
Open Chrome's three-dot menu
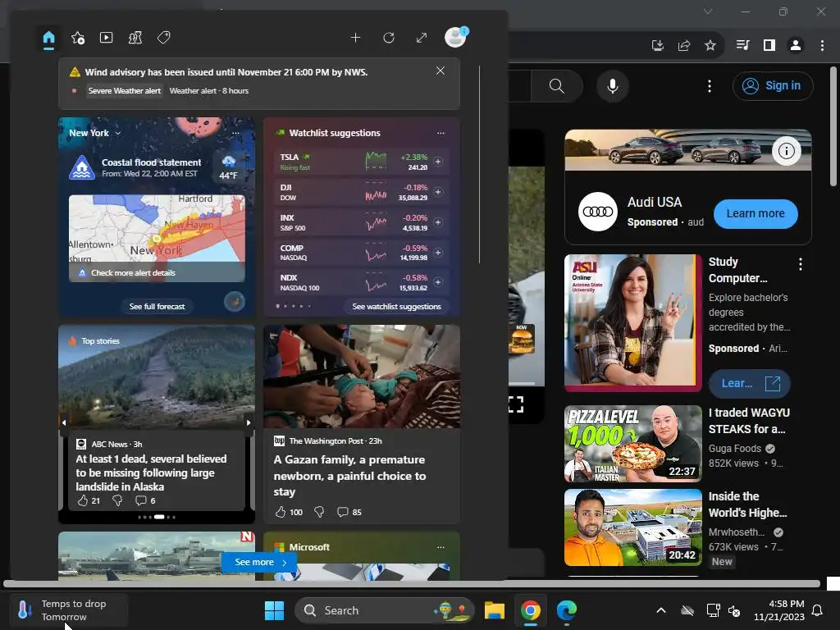(822, 46)
